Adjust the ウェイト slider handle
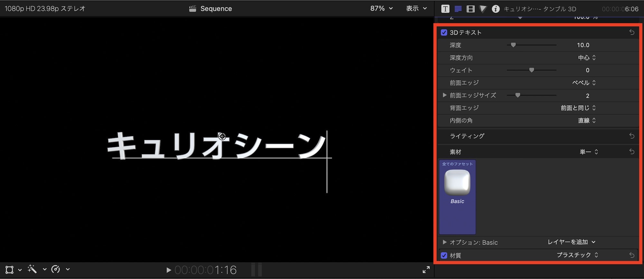Viewport: 644px width, 279px height. [x=532, y=70]
